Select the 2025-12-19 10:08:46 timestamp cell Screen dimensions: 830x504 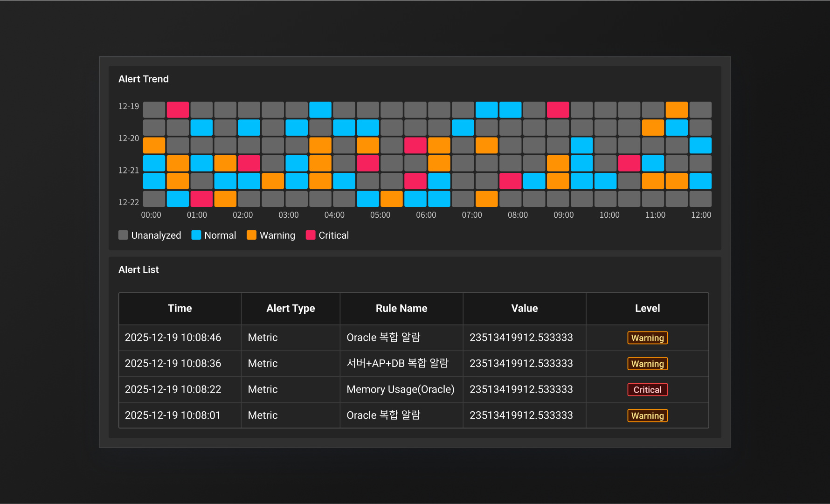click(x=173, y=338)
